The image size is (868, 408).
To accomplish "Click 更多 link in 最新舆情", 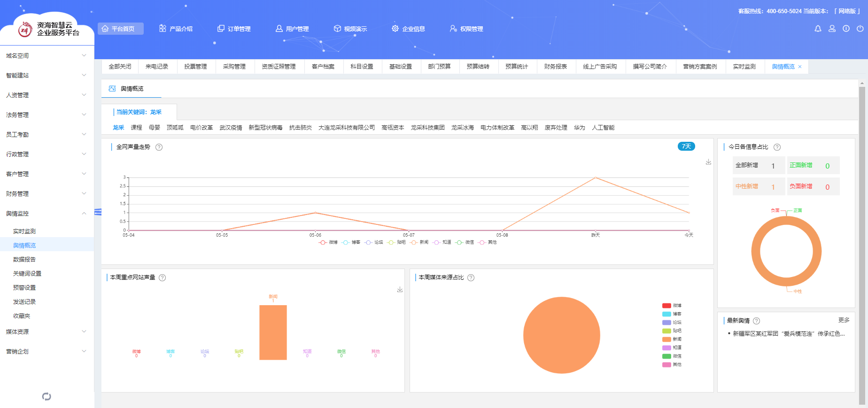I will tap(844, 320).
